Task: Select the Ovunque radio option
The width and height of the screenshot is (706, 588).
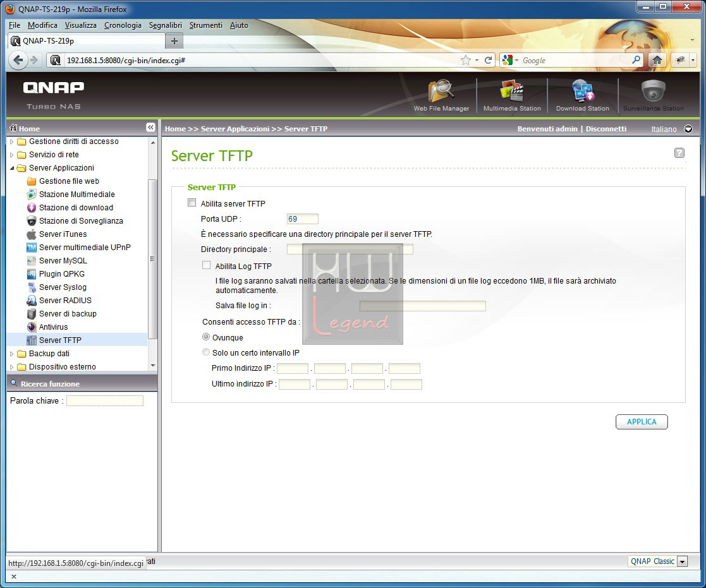Action: tap(206, 337)
